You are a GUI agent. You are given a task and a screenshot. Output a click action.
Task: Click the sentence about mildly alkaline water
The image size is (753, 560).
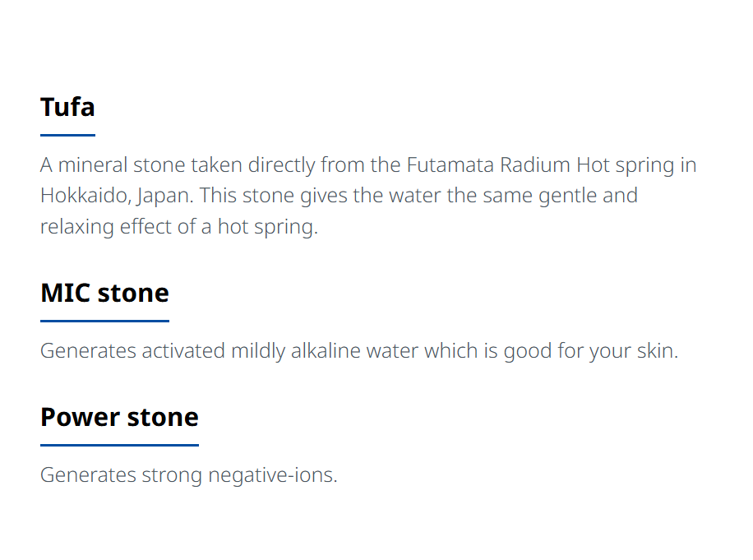[x=359, y=351]
